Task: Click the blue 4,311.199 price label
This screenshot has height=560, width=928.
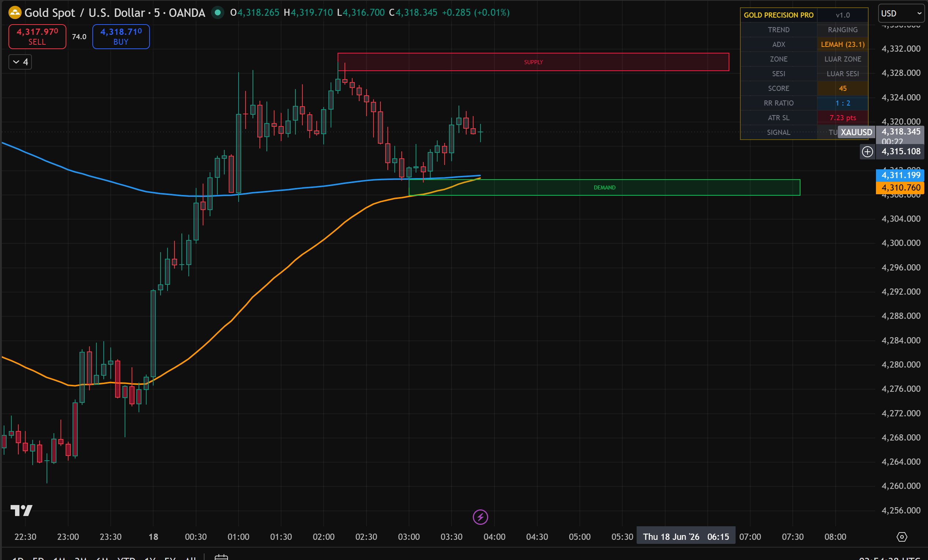Action: [901, 175]
